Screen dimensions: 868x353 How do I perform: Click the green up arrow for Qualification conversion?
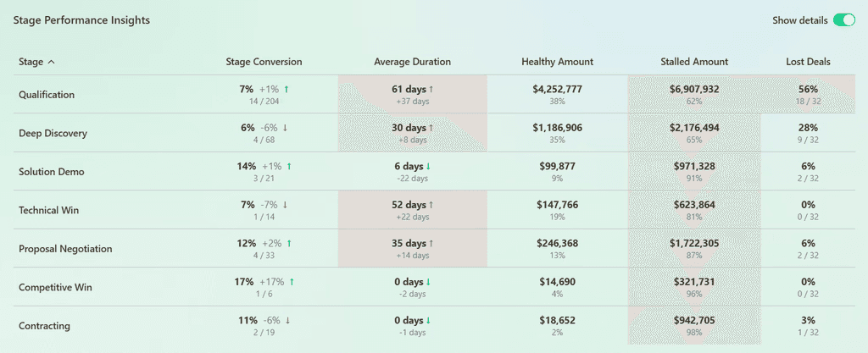click(x=287, y=89)
